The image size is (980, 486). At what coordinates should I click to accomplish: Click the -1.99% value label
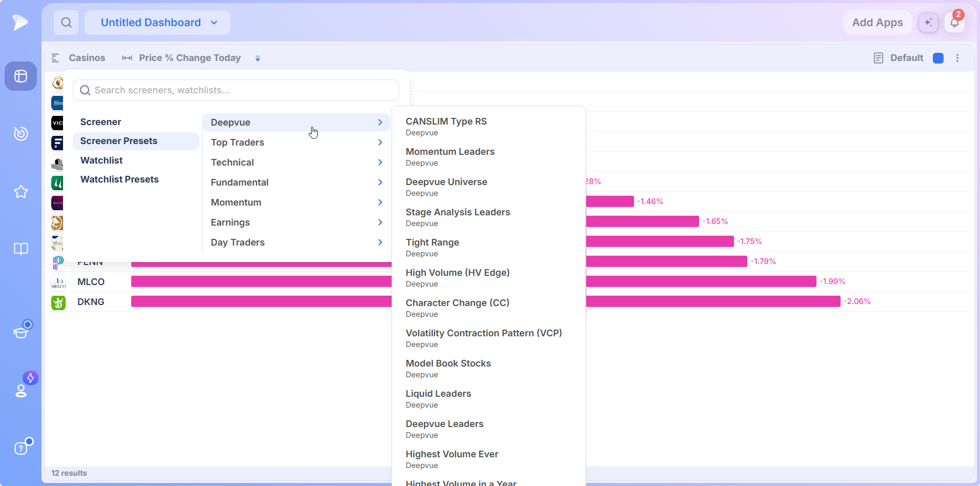(832, 281)
